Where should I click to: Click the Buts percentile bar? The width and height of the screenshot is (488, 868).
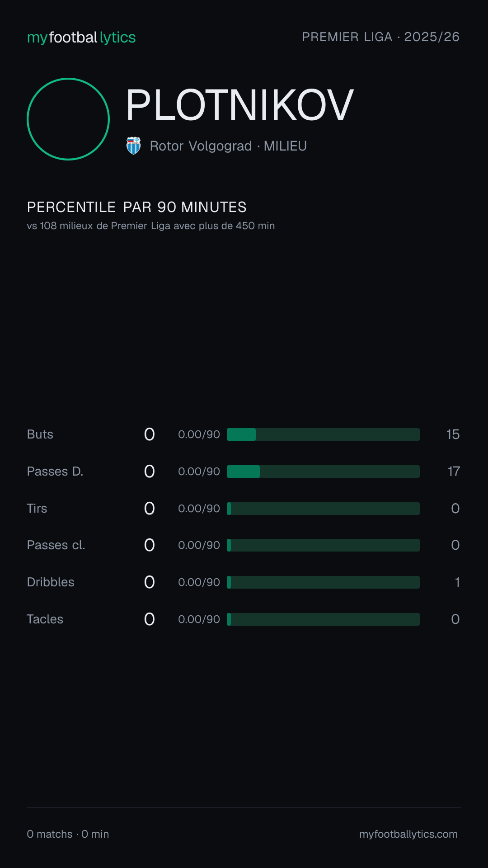point(323,434)
